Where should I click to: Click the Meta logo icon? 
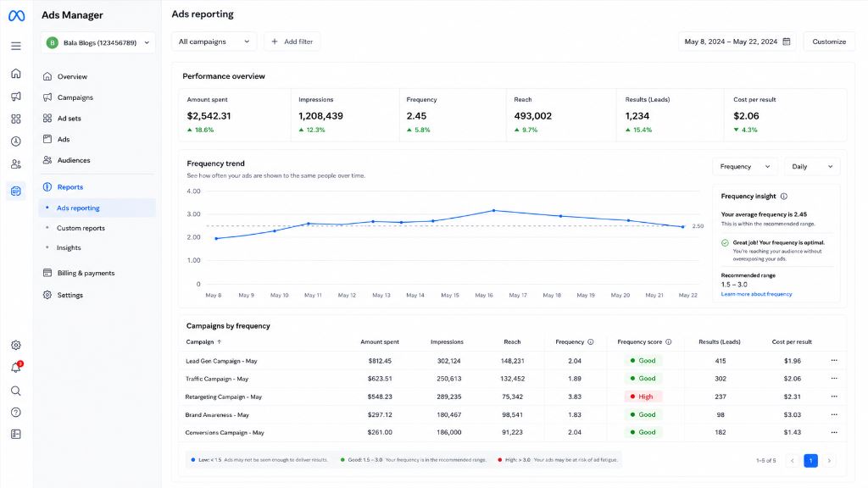(17, 16)
